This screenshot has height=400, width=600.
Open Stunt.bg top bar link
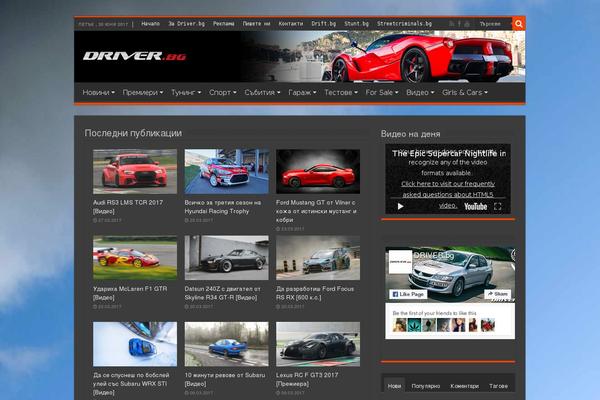[356, 24]
